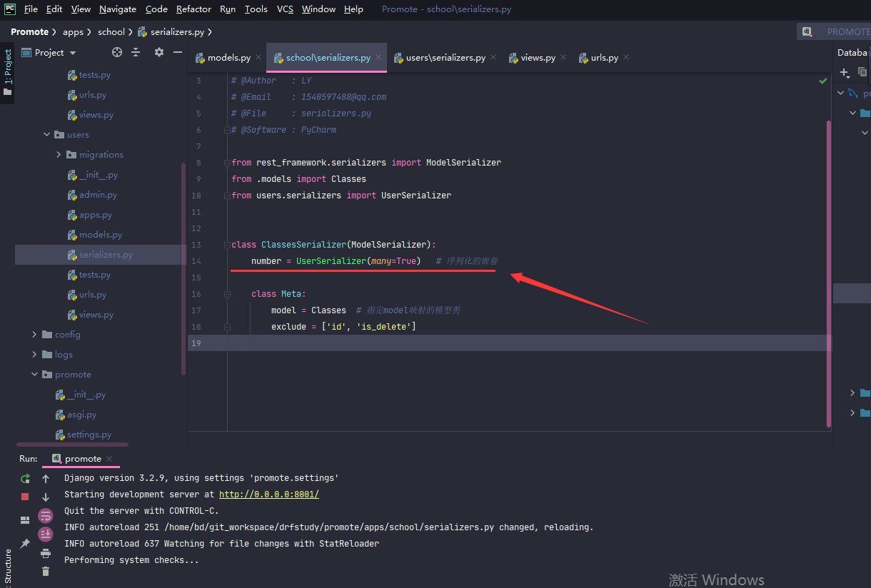Image resolution: width=871 pixels, height=588 pixels.
Task: Close the promote run tab
Action: point(109,459)
